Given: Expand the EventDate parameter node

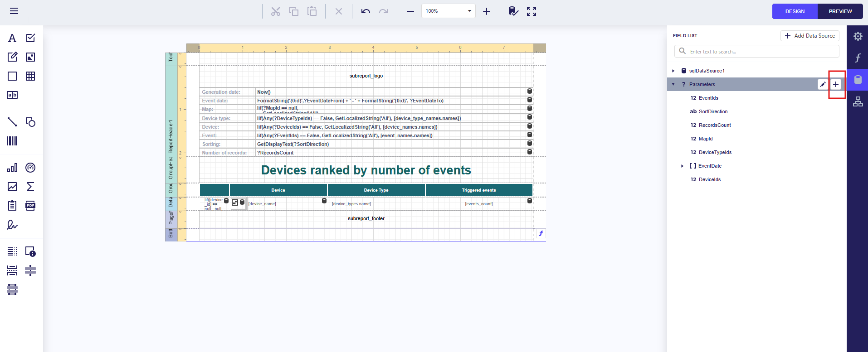Looking at the screenshot, I should tap(683, 166).
